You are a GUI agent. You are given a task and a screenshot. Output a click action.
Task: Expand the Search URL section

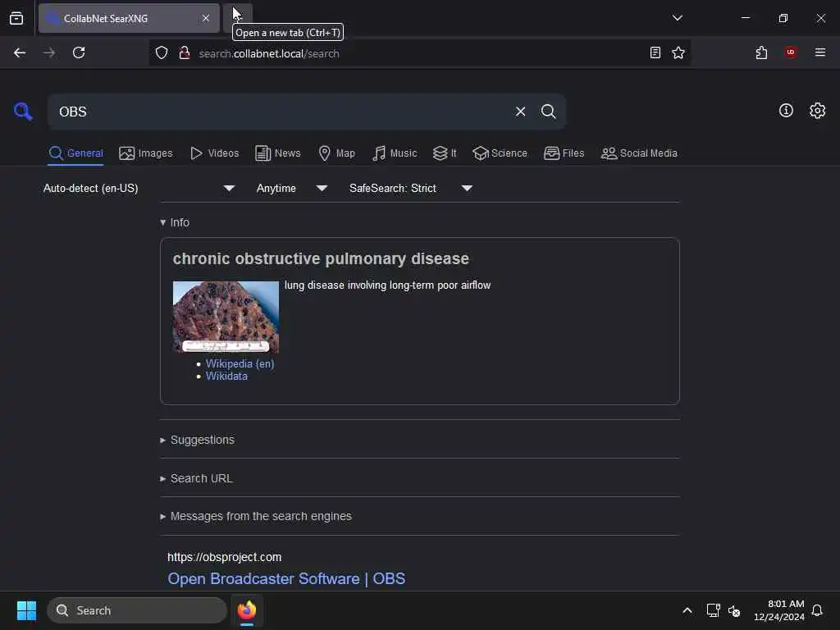tap(196, 478)
